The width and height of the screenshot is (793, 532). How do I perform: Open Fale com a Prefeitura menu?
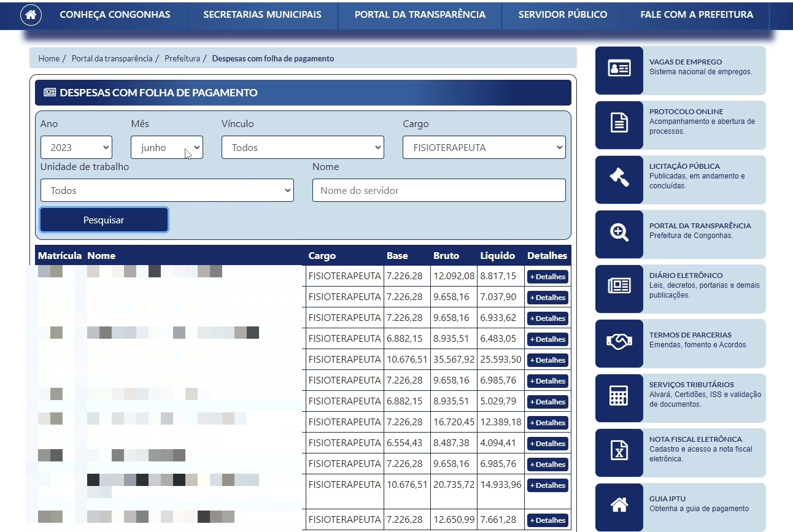pyautogui.click(x=697, y=15)
